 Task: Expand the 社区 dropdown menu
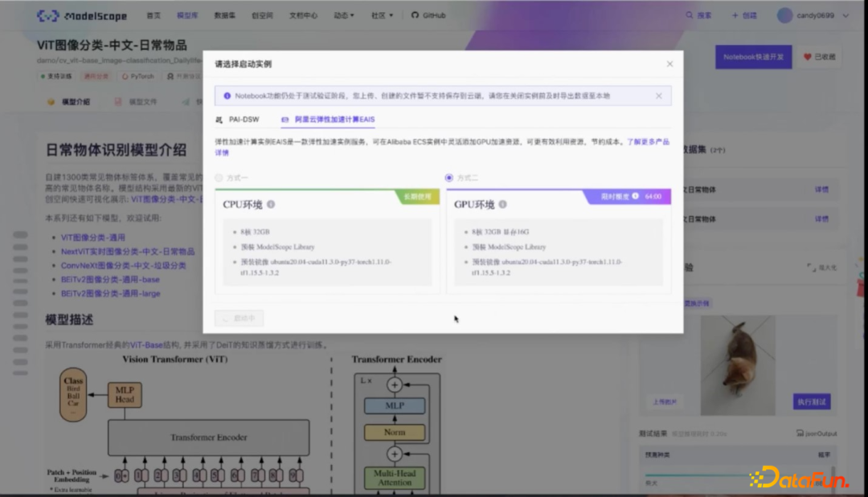click(382, 15)
